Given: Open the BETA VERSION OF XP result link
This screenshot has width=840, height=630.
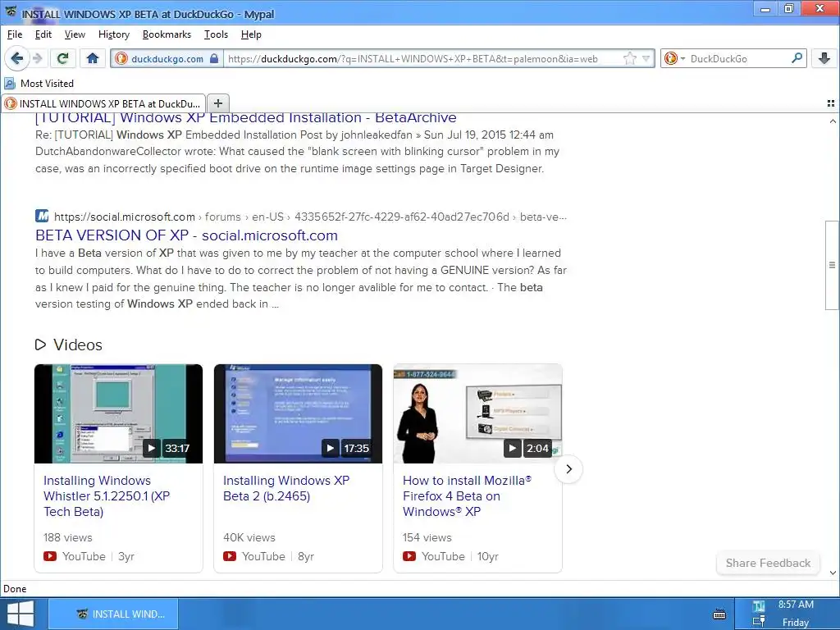Looking at the screenshot, I should tap(186, 235).
